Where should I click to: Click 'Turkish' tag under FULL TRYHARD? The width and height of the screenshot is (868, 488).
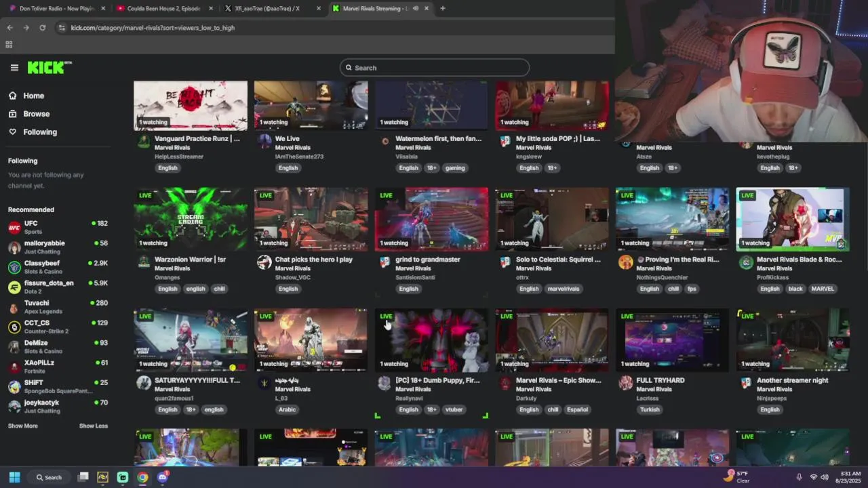[x=649, y=409]
